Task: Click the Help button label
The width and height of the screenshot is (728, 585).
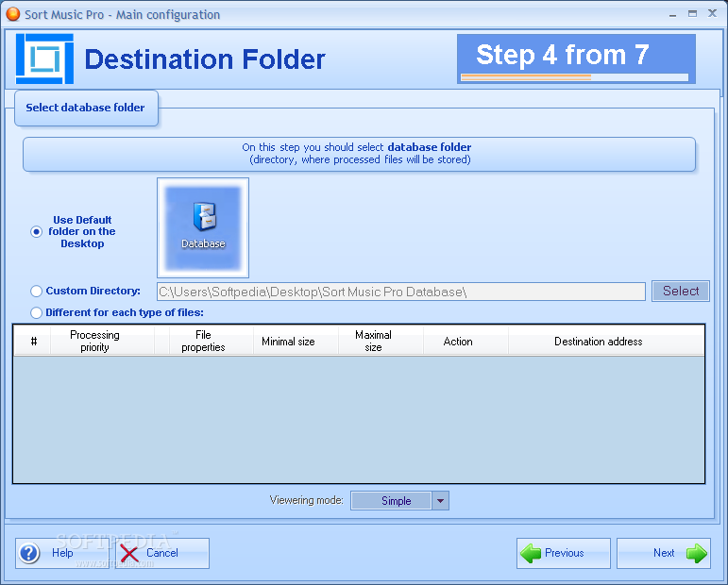Action: pos(62,553)
